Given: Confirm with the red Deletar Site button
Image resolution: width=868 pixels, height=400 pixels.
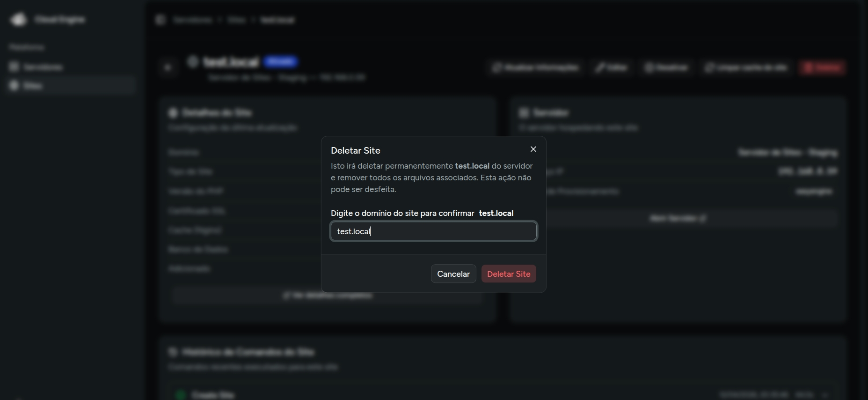Looking at the screenshot, I should pos(509,274).
